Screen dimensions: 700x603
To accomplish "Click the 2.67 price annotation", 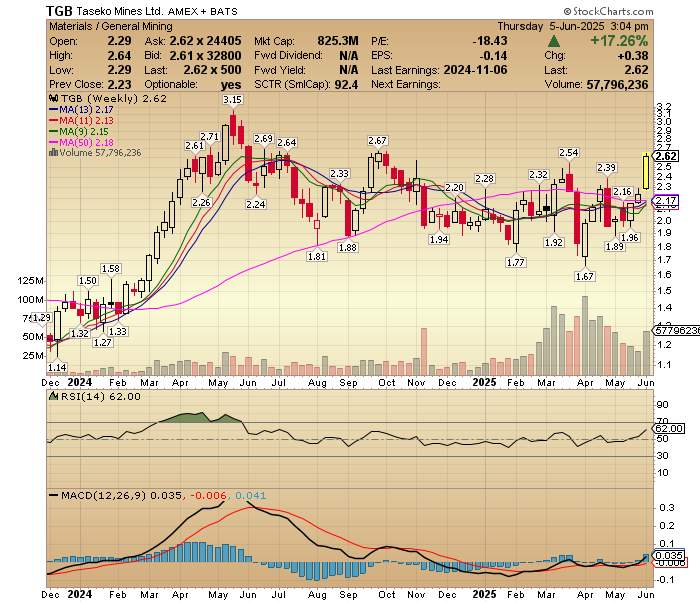I will click(377, 141).
